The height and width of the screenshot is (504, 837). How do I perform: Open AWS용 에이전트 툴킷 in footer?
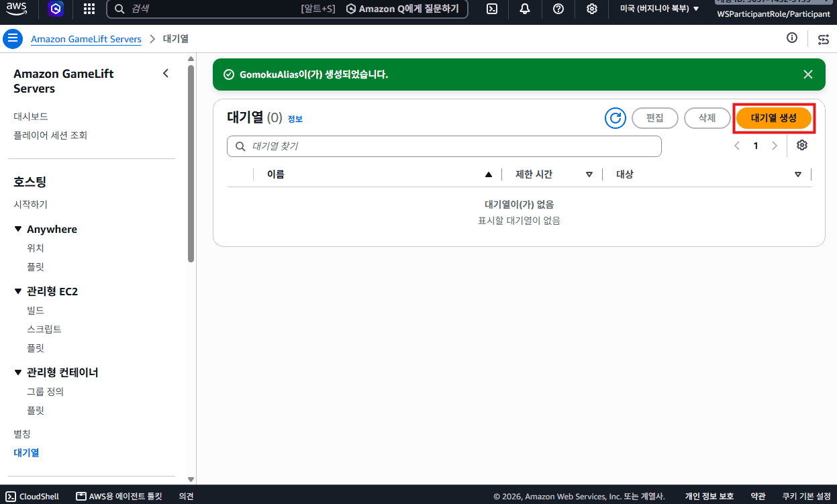click(x=119, y=497)
